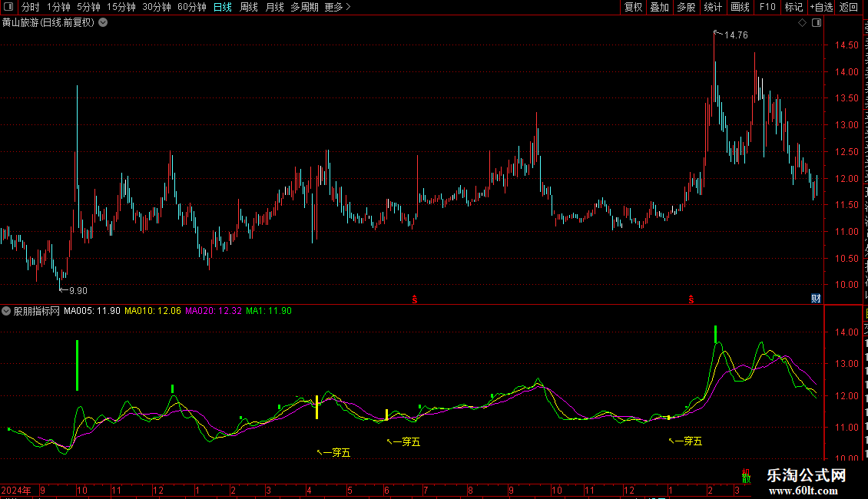Image resolution: width=868 pixels, height=499 pixels.
Task: Activate the 画线 drawing tools
Action: coord(740,7)
